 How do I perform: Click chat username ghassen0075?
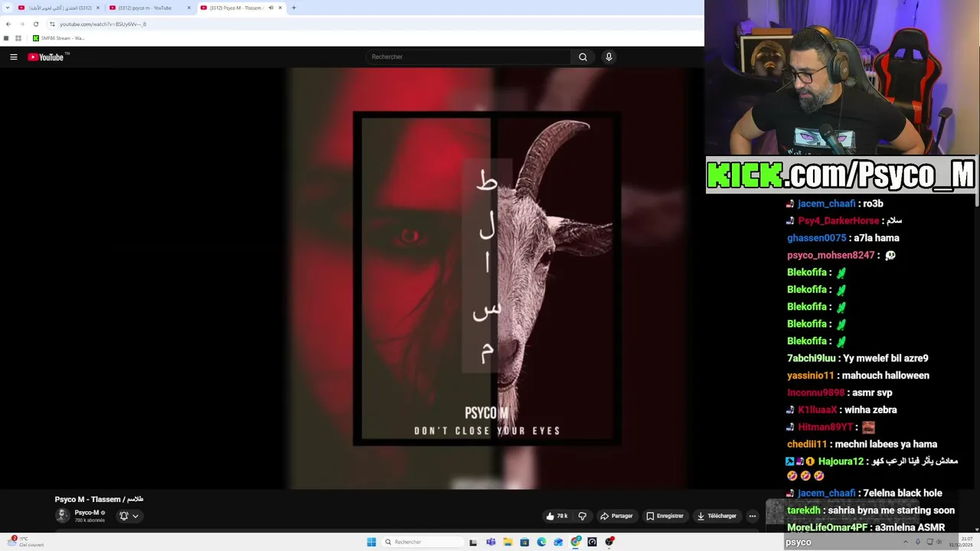click(816, 238)
